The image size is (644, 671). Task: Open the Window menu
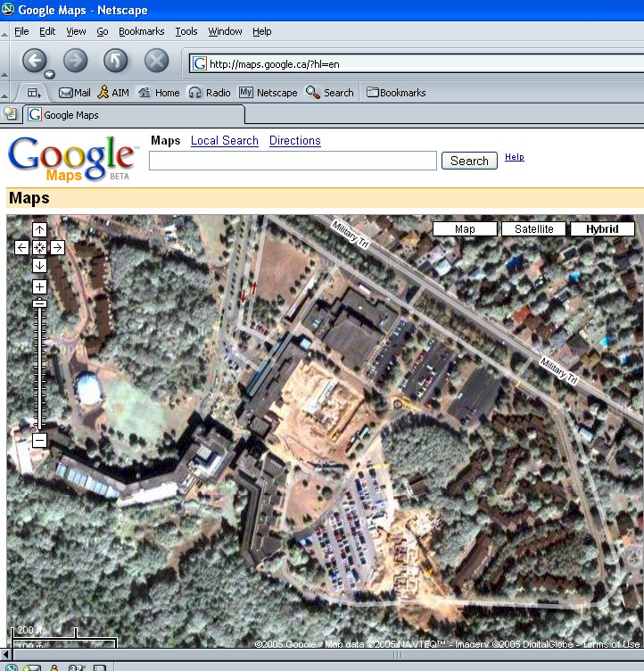pos(225,31)
